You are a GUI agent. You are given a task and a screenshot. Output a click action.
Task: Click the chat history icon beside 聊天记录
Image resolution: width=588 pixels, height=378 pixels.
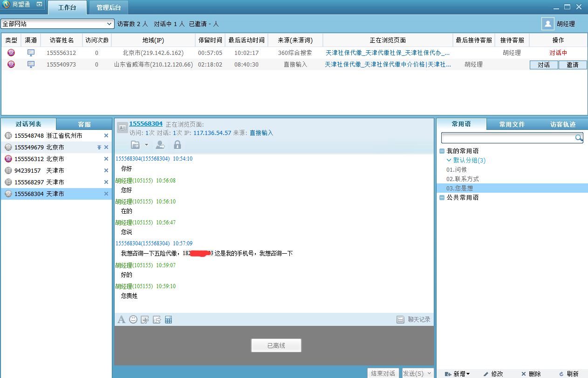click(x=400, y=319)
